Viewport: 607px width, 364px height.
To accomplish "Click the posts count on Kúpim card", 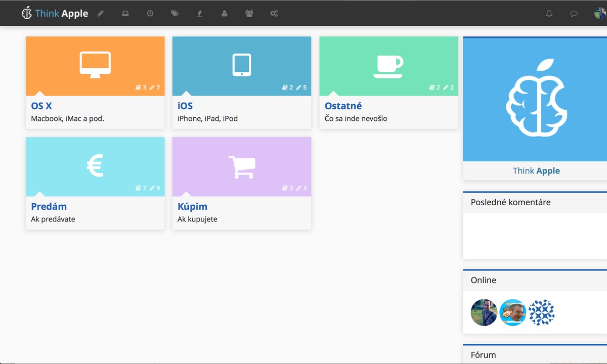I will pos(301,188).
